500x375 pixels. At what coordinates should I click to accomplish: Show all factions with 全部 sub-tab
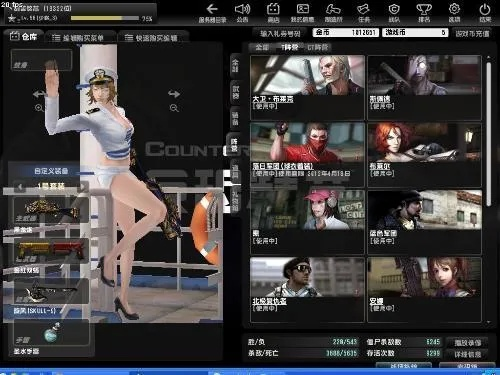[262, 47]
